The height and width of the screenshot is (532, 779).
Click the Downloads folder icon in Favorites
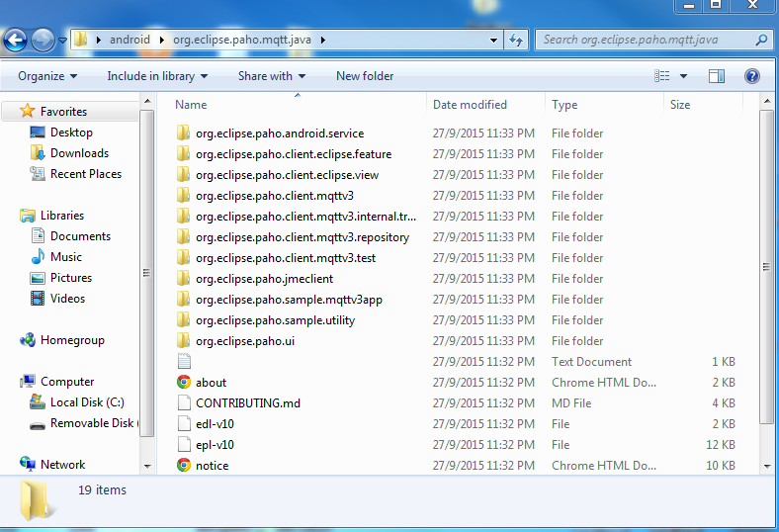coord(38,153)
